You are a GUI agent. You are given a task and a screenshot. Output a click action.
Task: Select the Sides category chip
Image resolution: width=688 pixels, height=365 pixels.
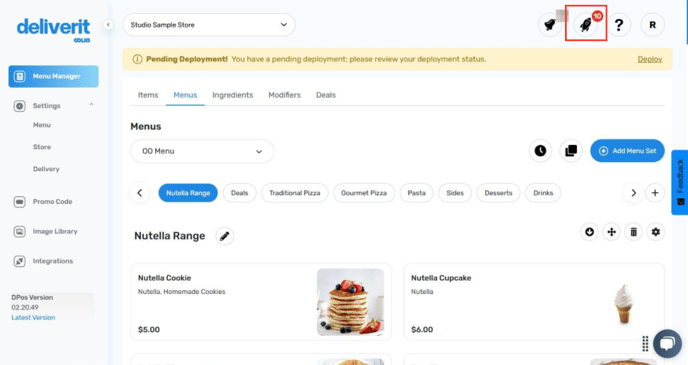(x=455, y=193)
